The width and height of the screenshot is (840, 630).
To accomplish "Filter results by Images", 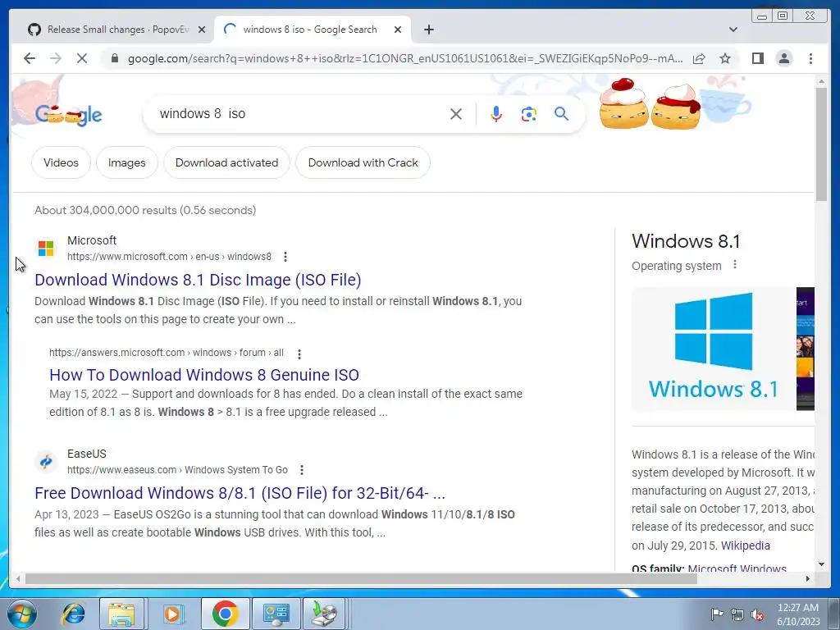I will pyautogui.click(x=127, y=162).
